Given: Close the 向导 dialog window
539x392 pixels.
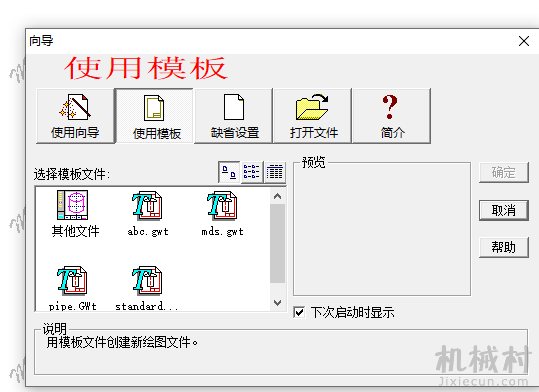Looking at the screenshot, I should pos(524,41).
